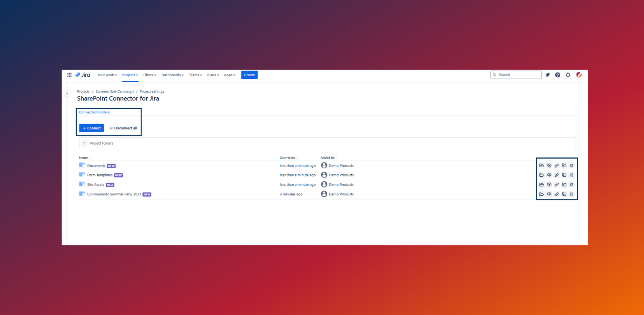The image size is (644, 315).
Task: Go up from Project folders with the arrow
Action: [x=84, y=143]
